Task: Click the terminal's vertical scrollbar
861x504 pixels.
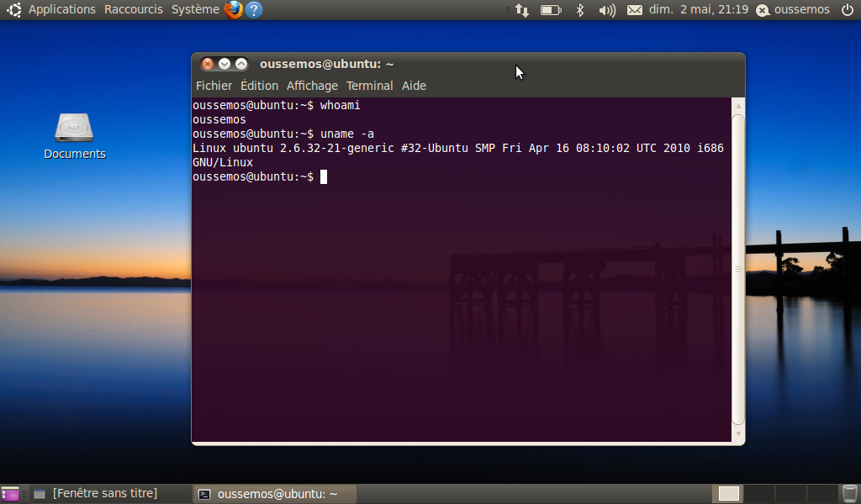Action: tap(738, 269)
